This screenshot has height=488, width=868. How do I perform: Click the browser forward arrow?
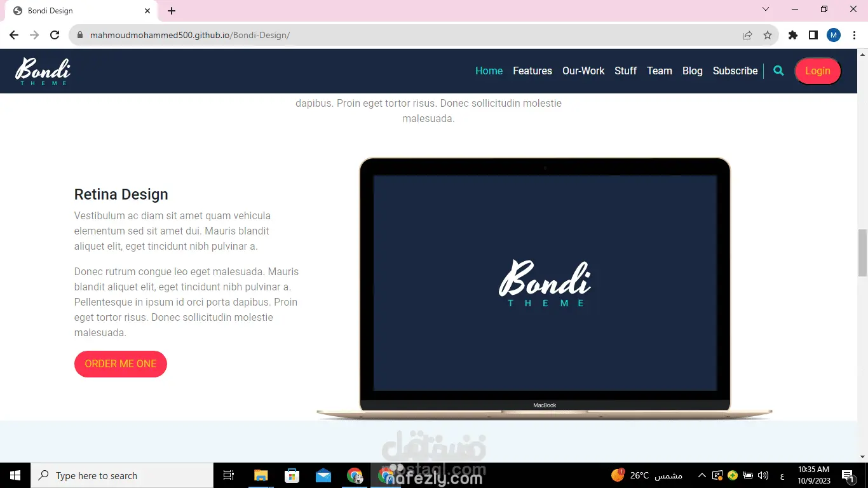pos(34,35)
